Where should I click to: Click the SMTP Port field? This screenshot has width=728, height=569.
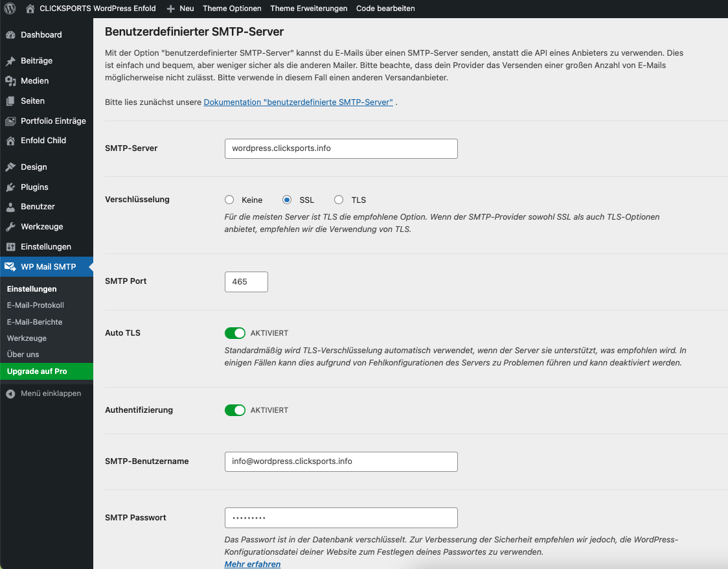tap(246, 282)
